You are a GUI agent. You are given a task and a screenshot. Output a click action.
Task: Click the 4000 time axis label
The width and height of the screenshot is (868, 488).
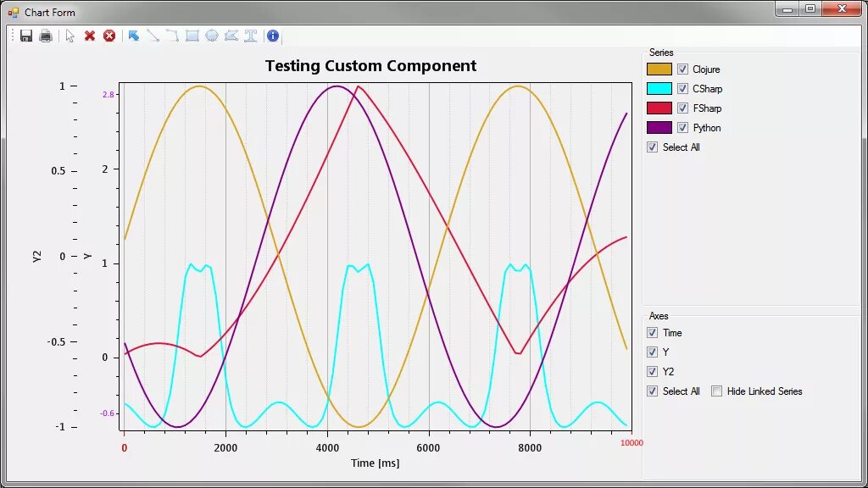tap(327, 448)
